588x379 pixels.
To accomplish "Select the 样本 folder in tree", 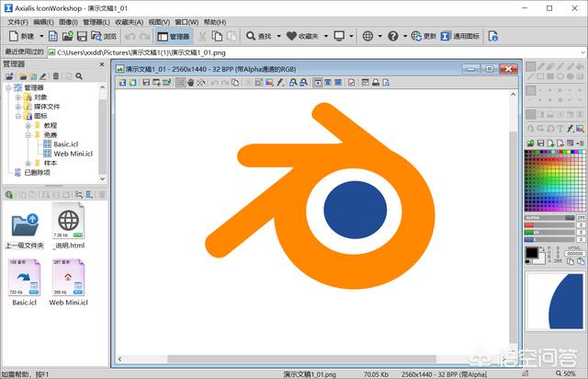I will pyautogui.click(x=51, y=163).
